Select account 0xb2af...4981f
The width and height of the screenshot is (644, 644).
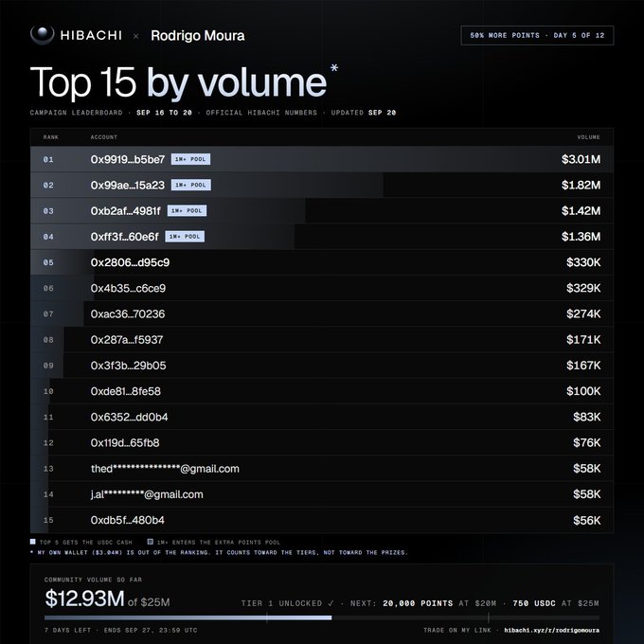[126, 211]
